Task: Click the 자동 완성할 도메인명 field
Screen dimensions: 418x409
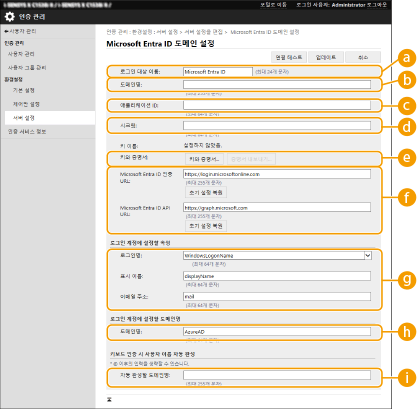Action: pyautogui.click(x=277, y=375)
